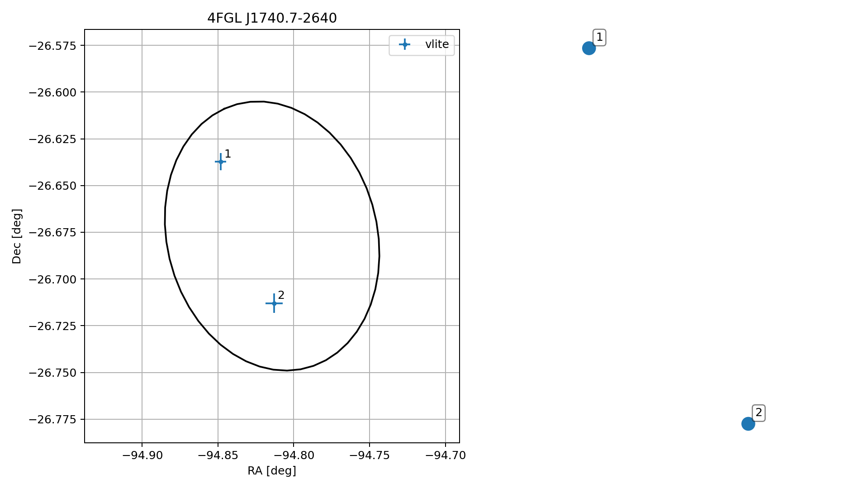Screen dimensions: 868x489
Task: Click vlite data point labeled 2 inside ellipse
Action: pyautogui.click(x=274, y=303)
